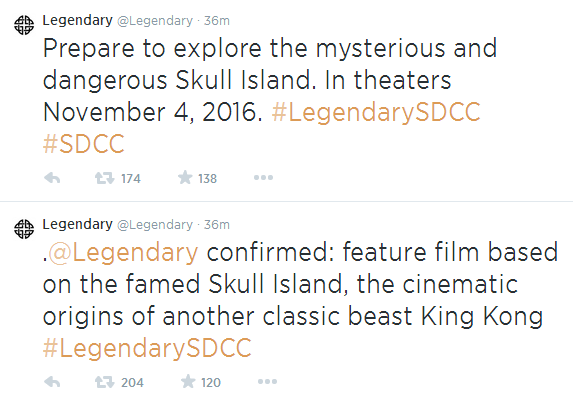
Task: Favorite the tweet with 120 stars
Action: (188, 382)
